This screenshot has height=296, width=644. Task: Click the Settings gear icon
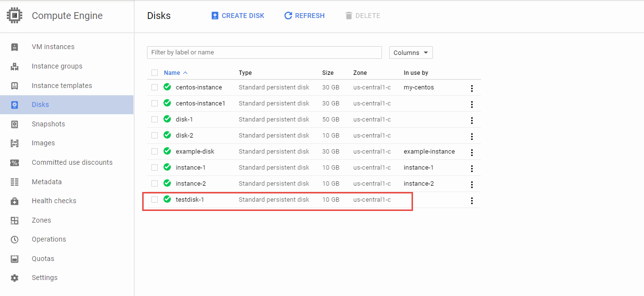15,278
